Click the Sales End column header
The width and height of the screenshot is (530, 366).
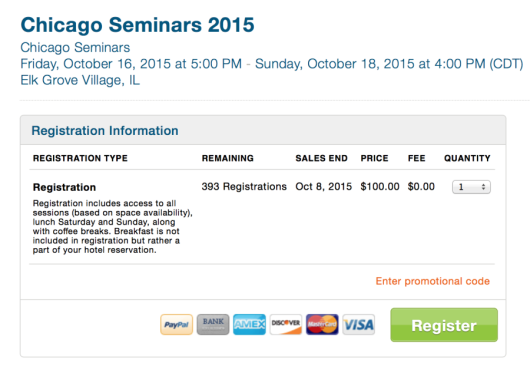(x=321, y=158)
